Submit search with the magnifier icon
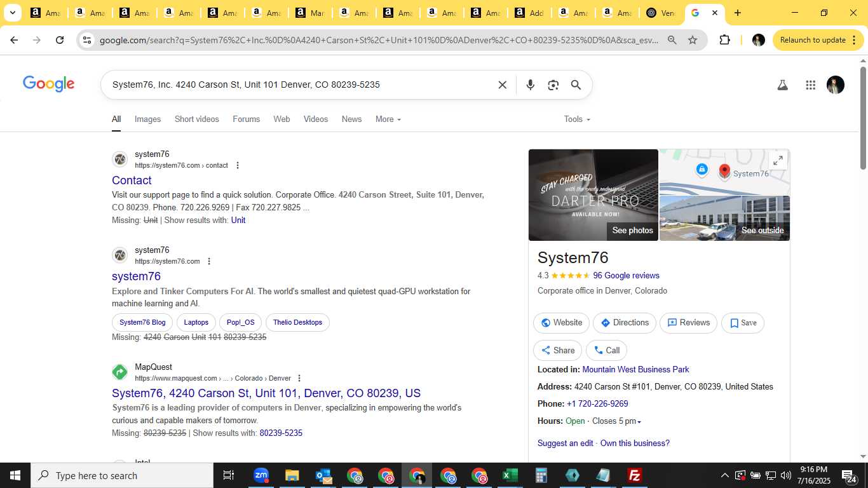The image size is (868, 488). [576, 85]
